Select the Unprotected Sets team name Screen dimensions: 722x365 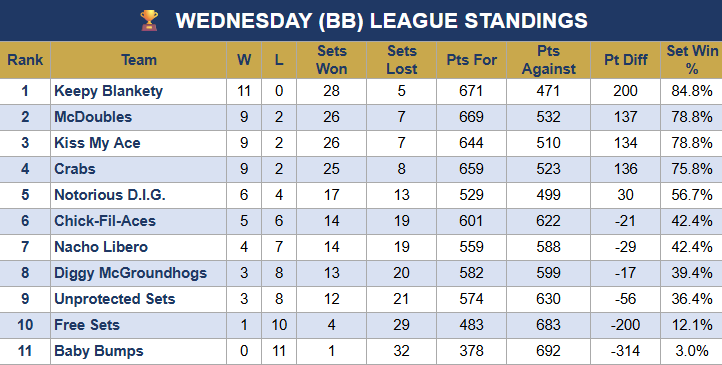pyautogui.click(x=115, y=299)
